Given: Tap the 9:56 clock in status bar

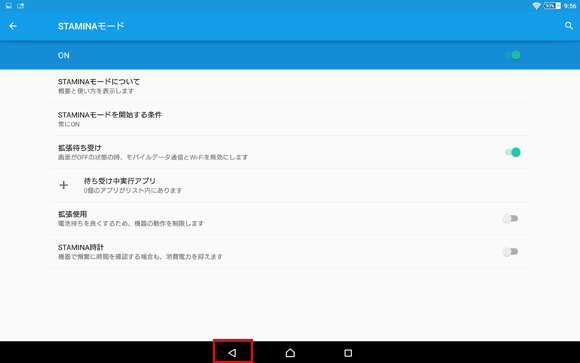Looking at the screenshot, I should (570, 6).
